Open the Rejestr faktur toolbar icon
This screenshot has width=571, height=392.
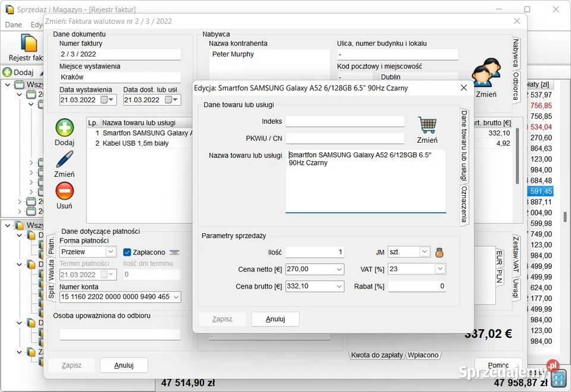(29, 43)
